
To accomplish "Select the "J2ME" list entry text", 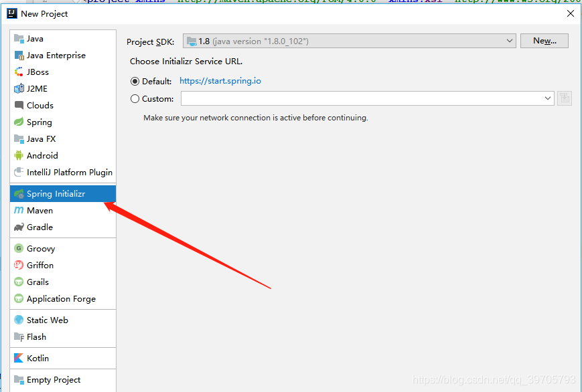I will (x=37, y=89).
